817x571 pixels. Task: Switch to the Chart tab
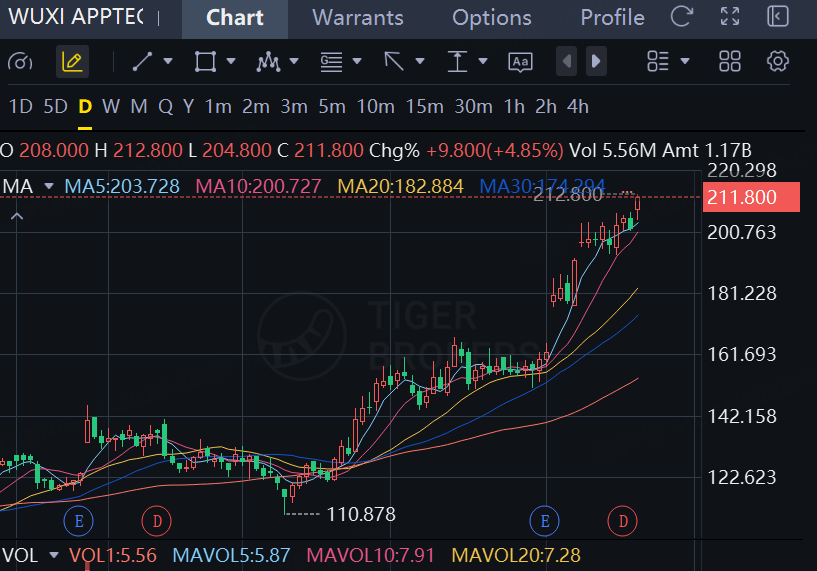tap(234, 18)
